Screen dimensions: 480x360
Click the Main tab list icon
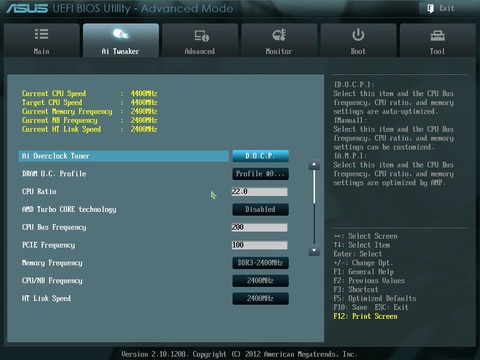coord(42,34)
